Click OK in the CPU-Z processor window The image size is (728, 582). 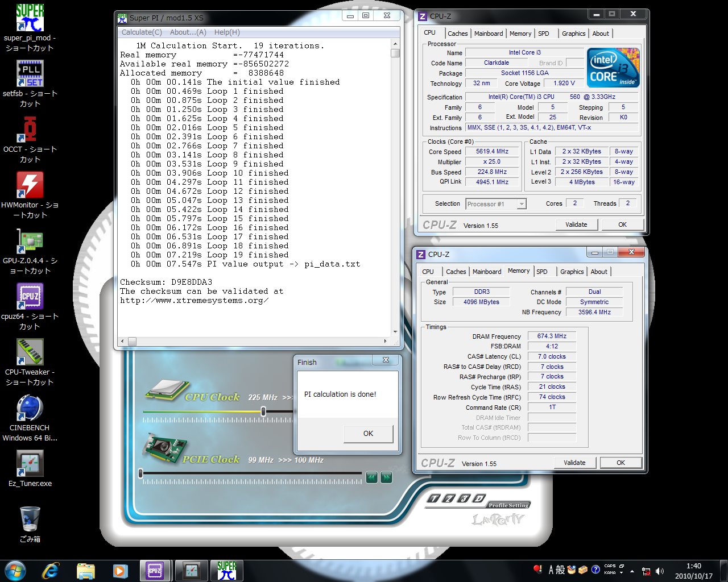pyautogui.click(x=622, y=225)
